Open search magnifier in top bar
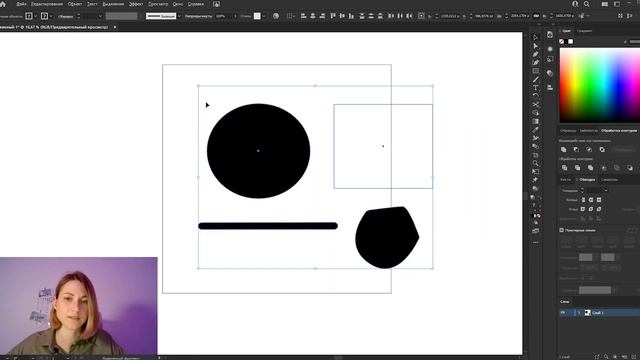This screenshot has height=360, width=640. pos(587,4)
